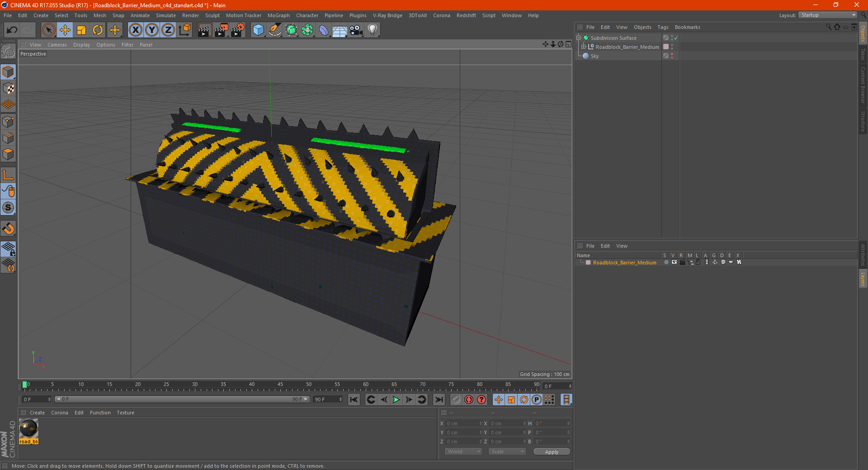This screenshot has width=868, height=470.
Task: Switch to Texture mode in left sidebar
Action: point(8,89)
